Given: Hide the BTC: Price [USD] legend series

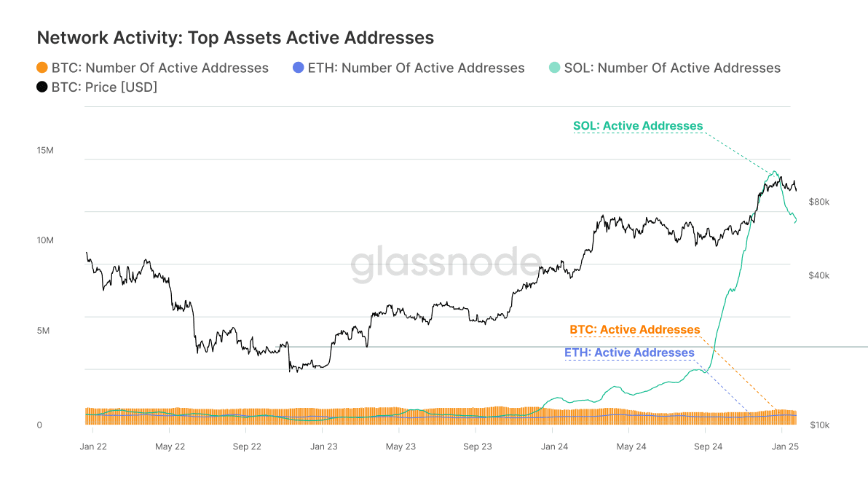Looking at the screenshot, I should tap(104, 87).
